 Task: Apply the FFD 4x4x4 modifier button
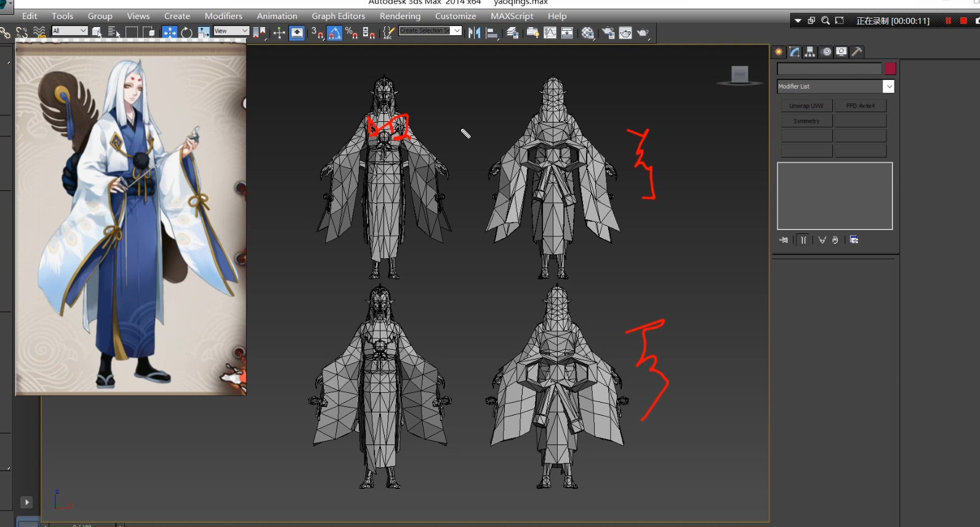point(861,106)
